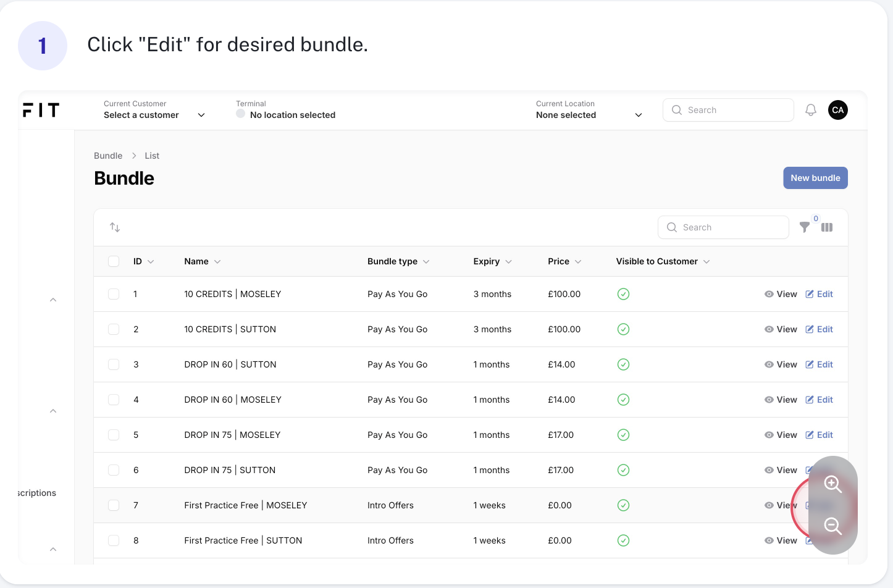Click the FIT logo

click(x=41, y=110)
